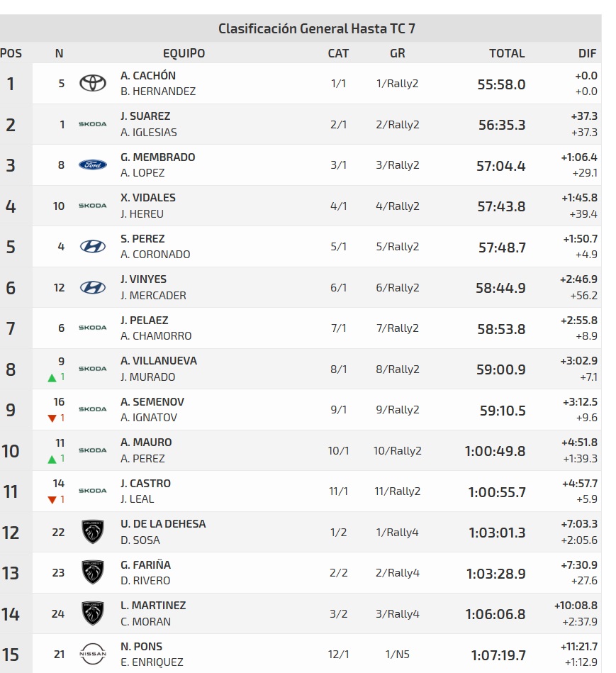This screenshot has height=673, width=616.
Task: Sort by the TOTAL column header
Action: pyautogui.click(x=507, y=53)
